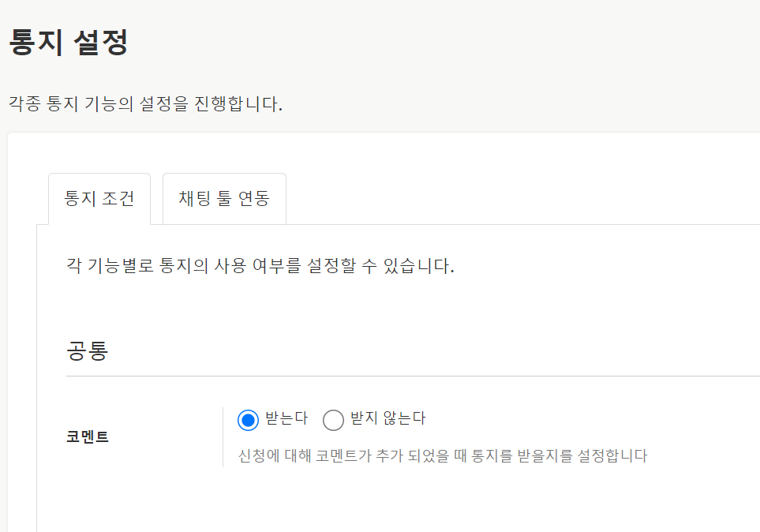Click the vertical divider beside 코멘트
Screen dimensions: 760x532
click(223, 436)
